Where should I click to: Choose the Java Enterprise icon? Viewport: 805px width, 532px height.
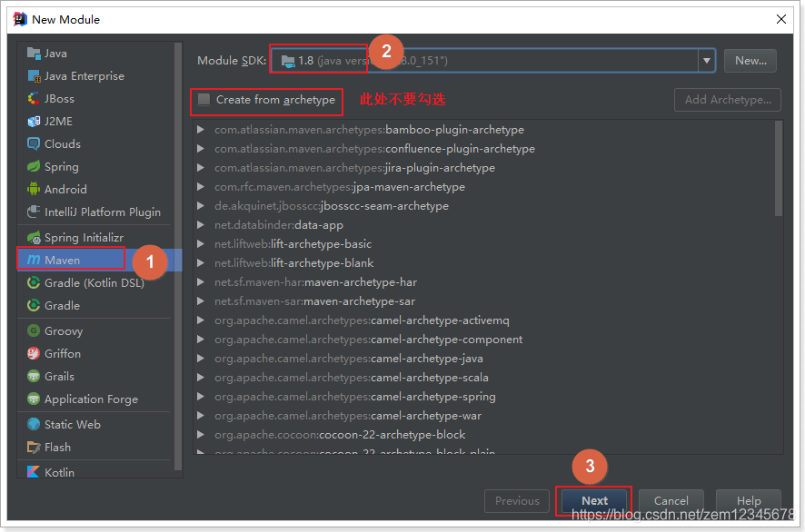pyautogui.click(x=34, y=76)
